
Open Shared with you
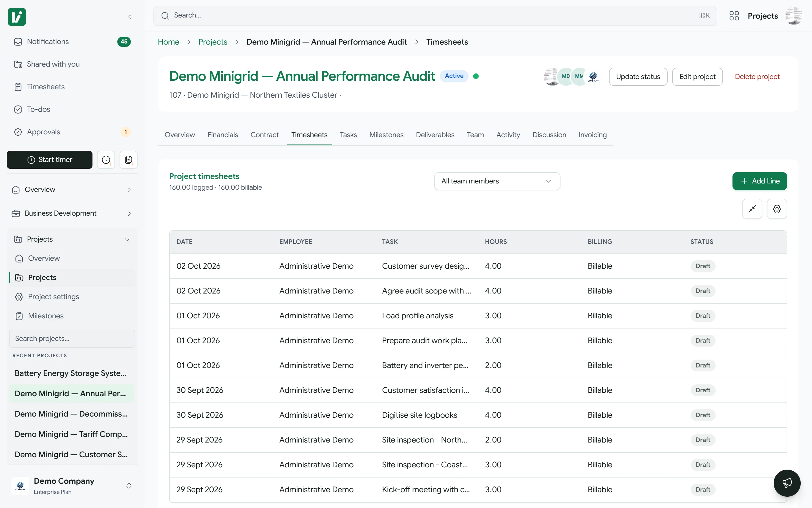tap(72, 64)
